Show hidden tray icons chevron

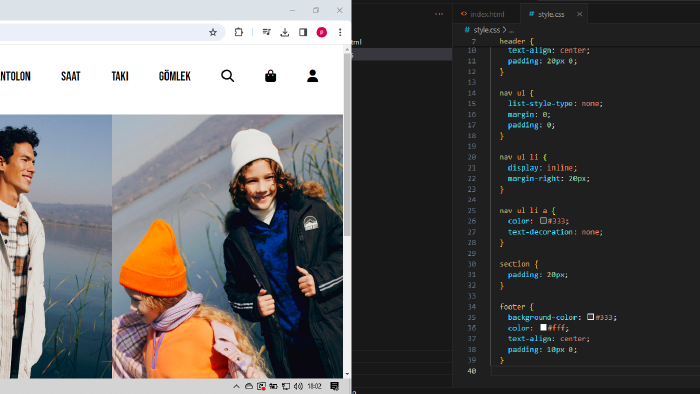(x=236, y=386)
